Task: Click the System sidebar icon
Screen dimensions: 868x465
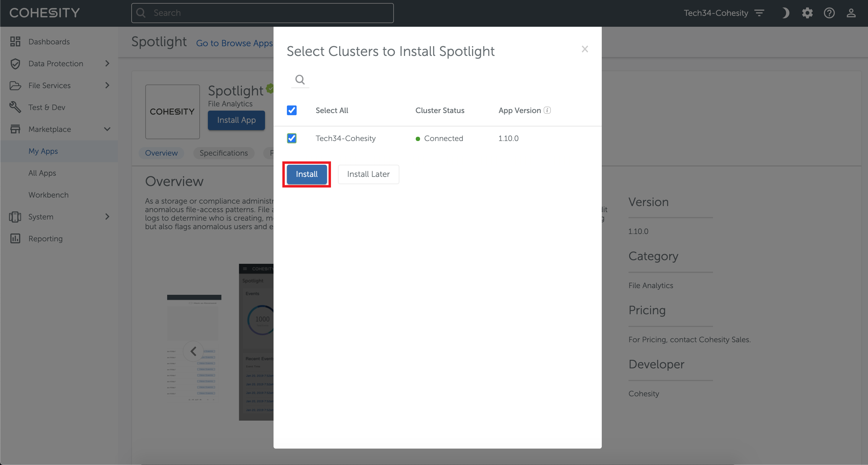Action: click(15, 217)
